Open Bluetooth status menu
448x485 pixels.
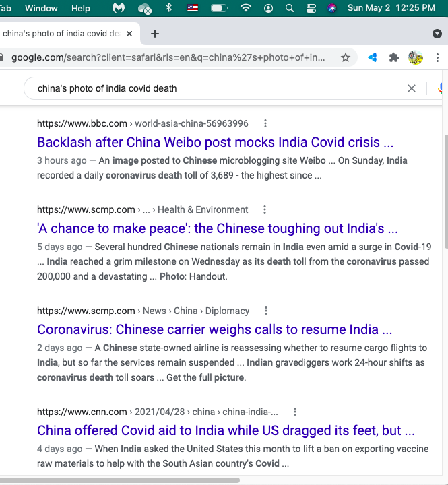[x=168, y=8]
